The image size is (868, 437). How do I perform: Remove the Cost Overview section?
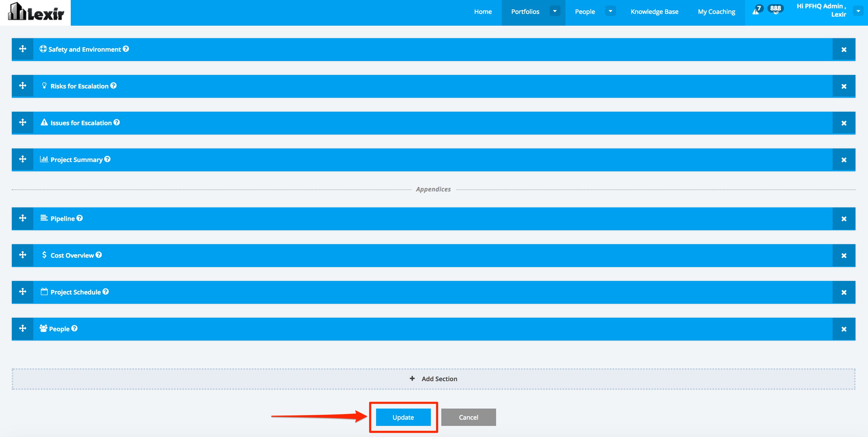[x=844, y=256]
